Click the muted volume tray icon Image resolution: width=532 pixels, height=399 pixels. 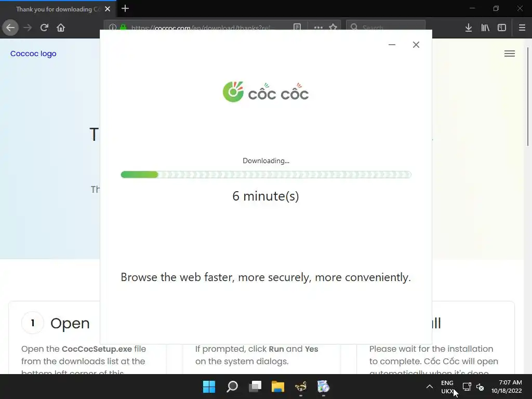[480, 387]
